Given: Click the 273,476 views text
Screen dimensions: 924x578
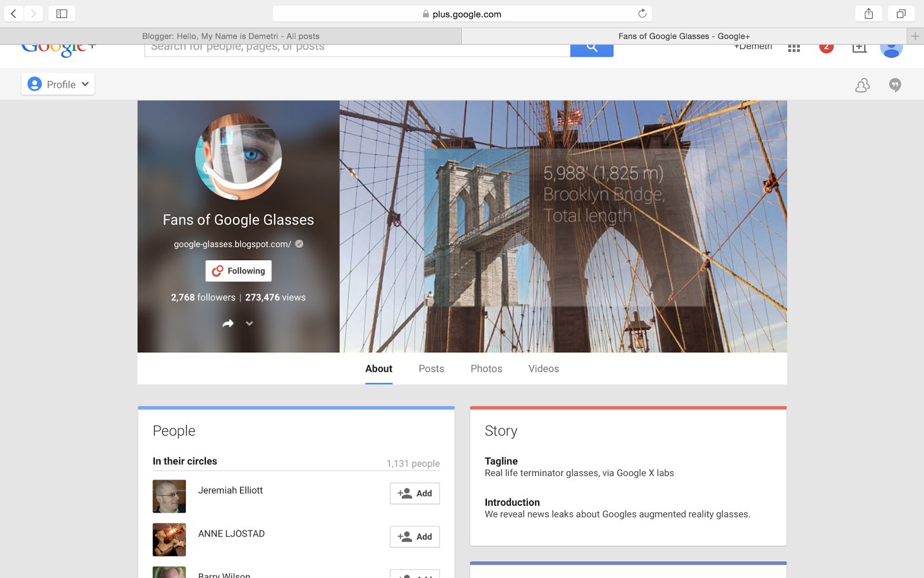Looking at the screenshot, I should [275, 298].
